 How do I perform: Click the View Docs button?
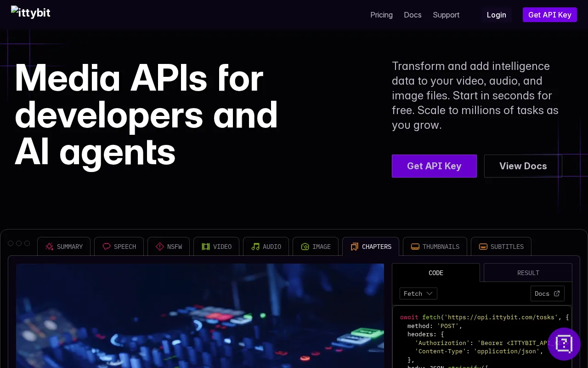click(x=523, y=166)
